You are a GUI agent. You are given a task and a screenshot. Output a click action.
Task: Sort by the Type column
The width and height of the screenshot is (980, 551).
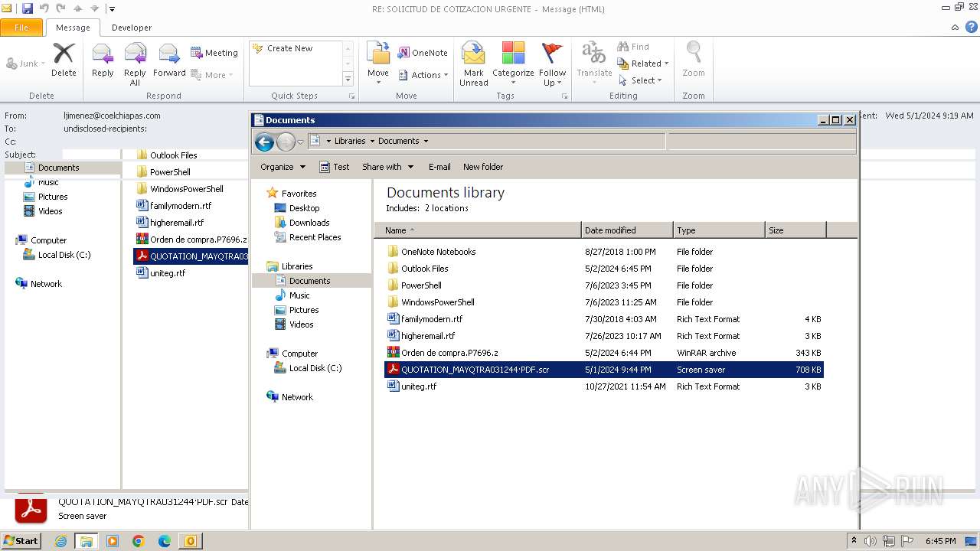(720, 230)
